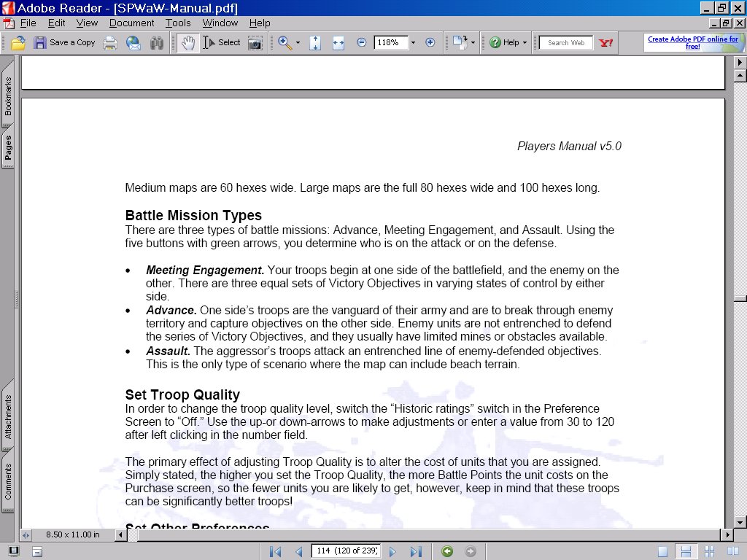The height and width of the screenshot is (560, 747).
Task: Click the green Previous View arrow
Action: [x=447, y=551]
